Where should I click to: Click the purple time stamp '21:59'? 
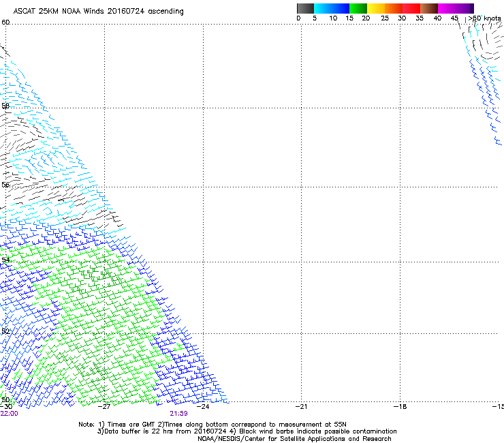[178, 414]
